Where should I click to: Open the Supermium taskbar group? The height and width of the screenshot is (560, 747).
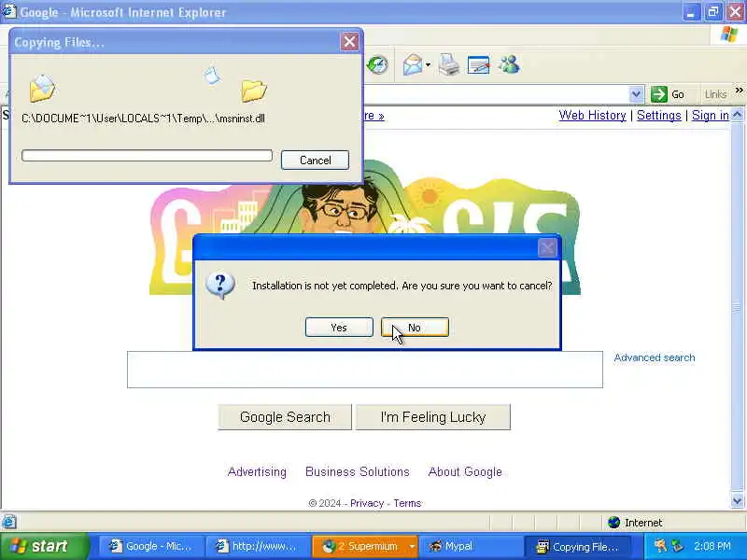(359, 546)
